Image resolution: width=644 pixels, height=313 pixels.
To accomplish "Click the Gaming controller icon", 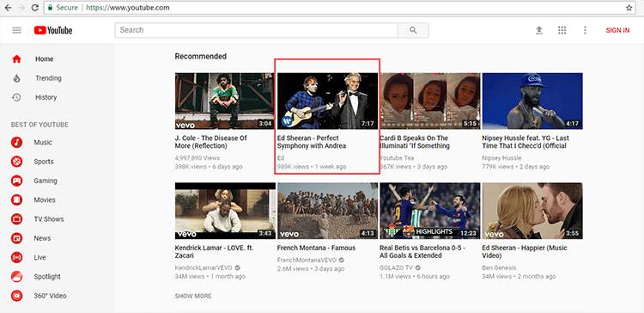I will [x=17, y=181].
